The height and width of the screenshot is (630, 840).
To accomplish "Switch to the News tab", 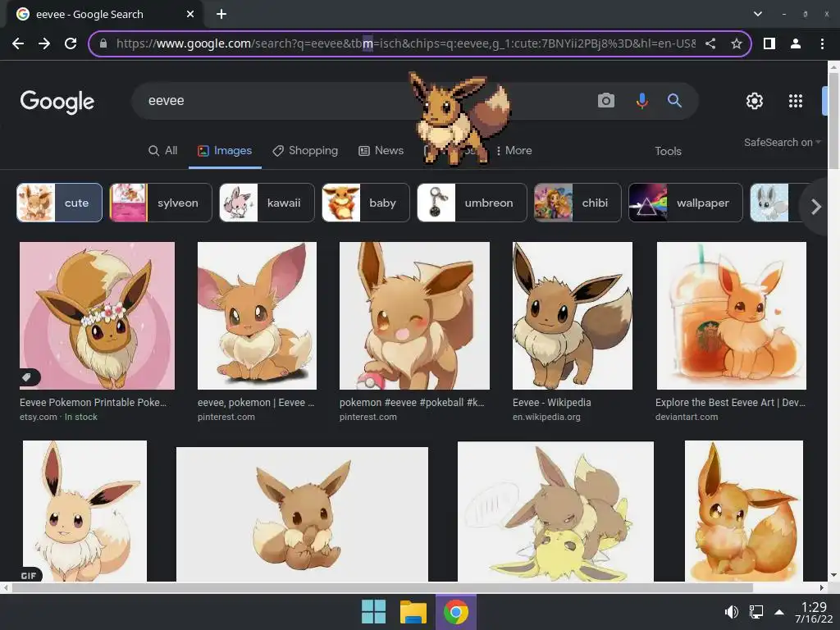I will pos(381,151).
